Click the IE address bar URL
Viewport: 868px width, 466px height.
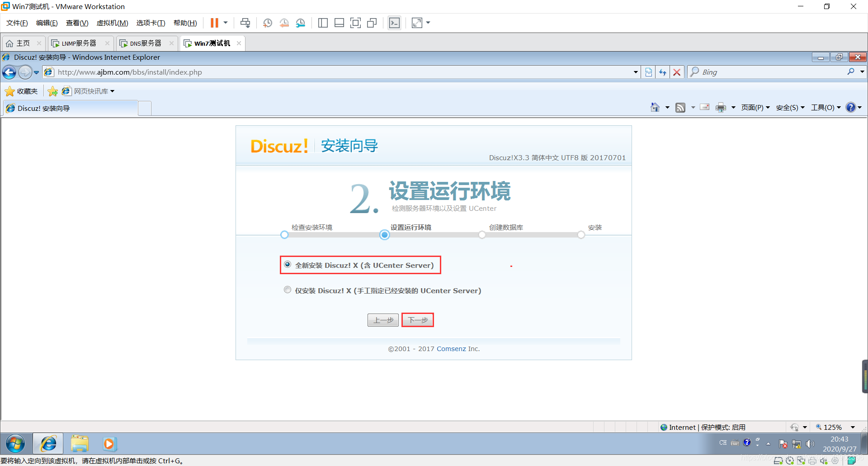pyautogui.click(x=130, y=72)
